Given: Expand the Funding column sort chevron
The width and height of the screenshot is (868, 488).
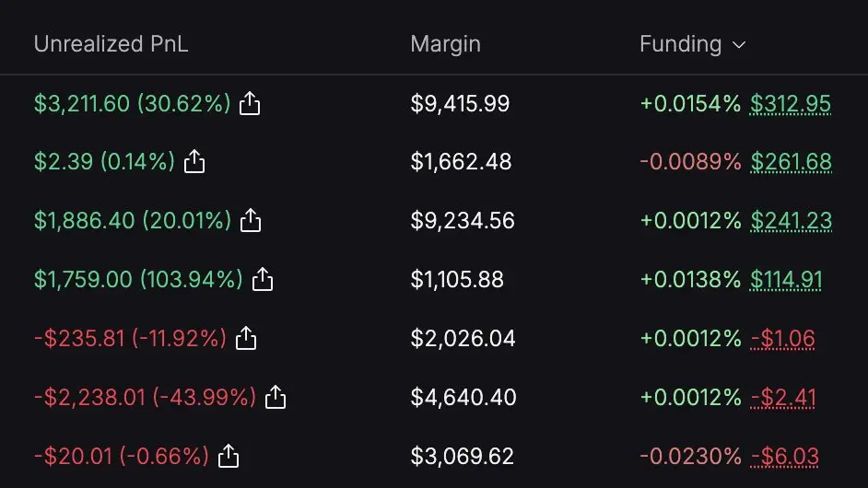Looking at the screenshot, I should (738, 45).
